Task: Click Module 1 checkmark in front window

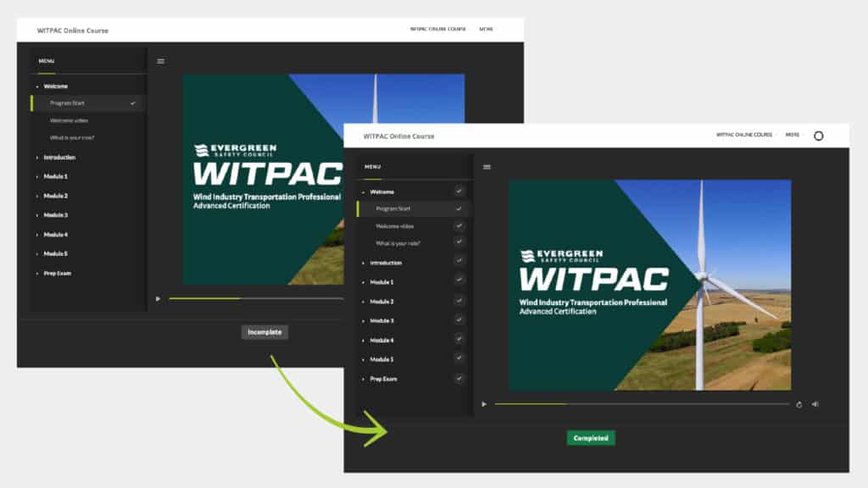Action: pyautogui.click(x=459, y=280)
